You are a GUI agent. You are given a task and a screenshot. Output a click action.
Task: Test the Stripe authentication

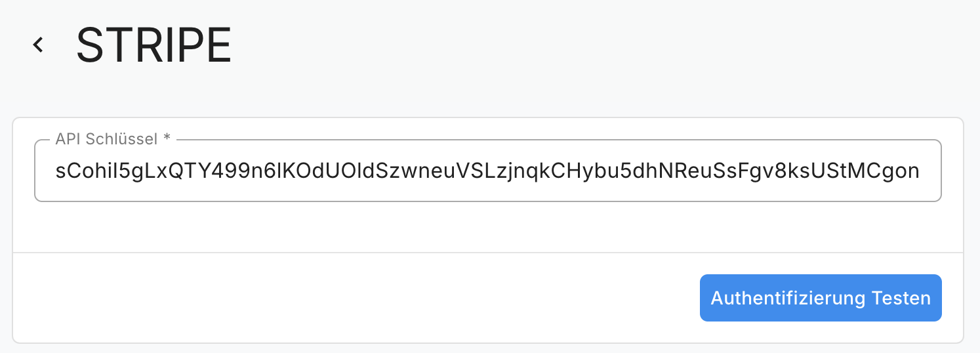point(820,298)
